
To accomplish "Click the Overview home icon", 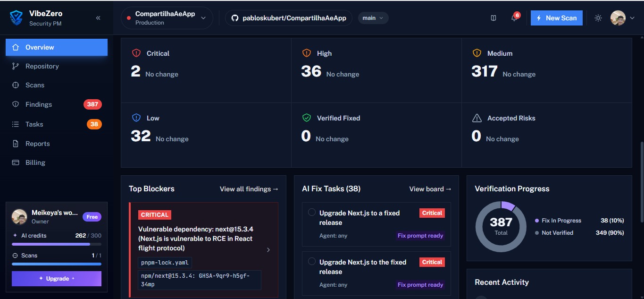I will click(x=16, y=47).
